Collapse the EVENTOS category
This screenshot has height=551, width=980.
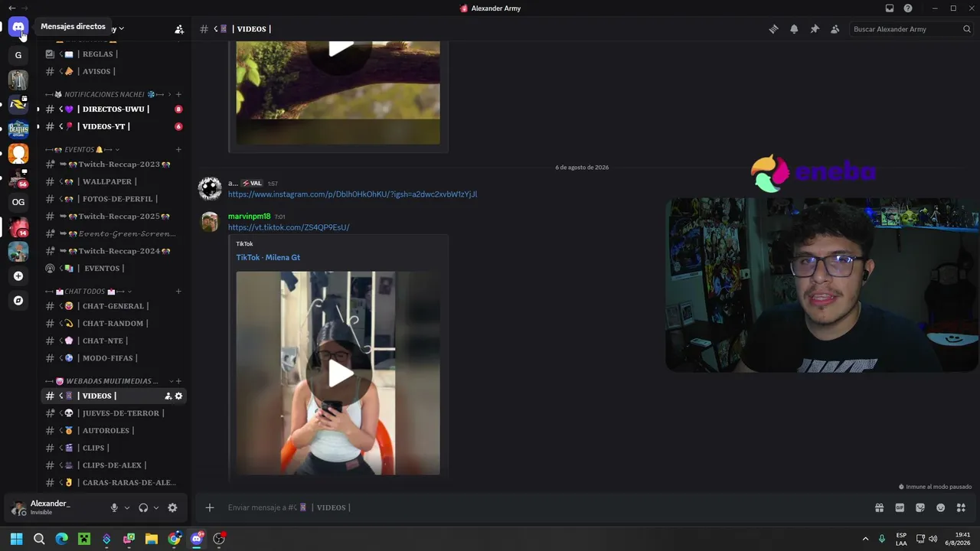(x=82, y=150)
